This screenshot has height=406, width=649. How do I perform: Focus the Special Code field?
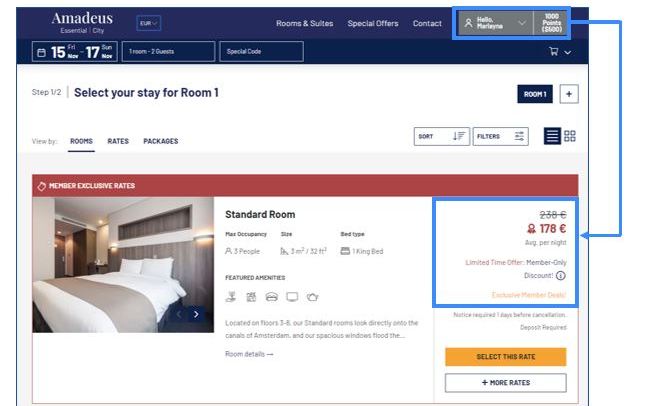click(261, 52)
